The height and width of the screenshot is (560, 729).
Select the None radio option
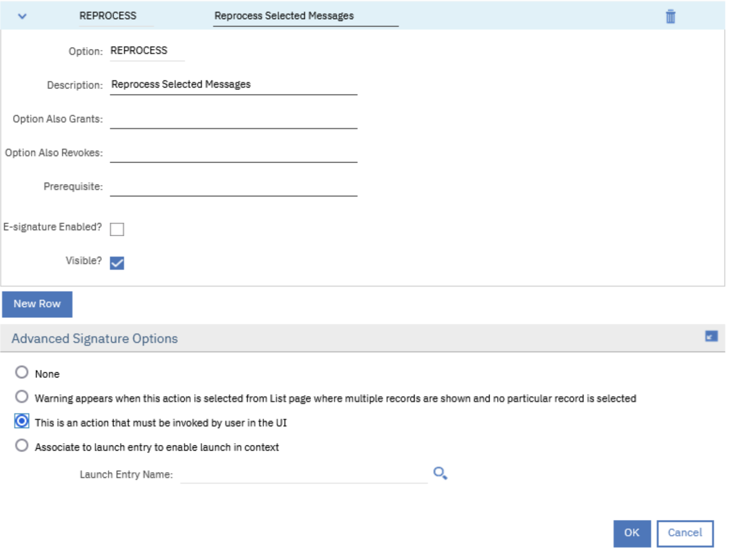(x=22, y=372)
